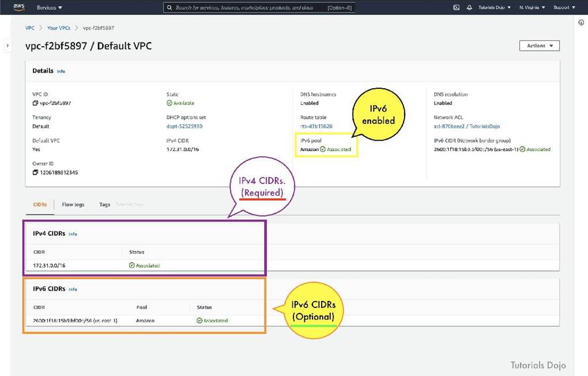588x376 pixels.
Task: Expand the left navigation side panel
Action: coord(7,46)
